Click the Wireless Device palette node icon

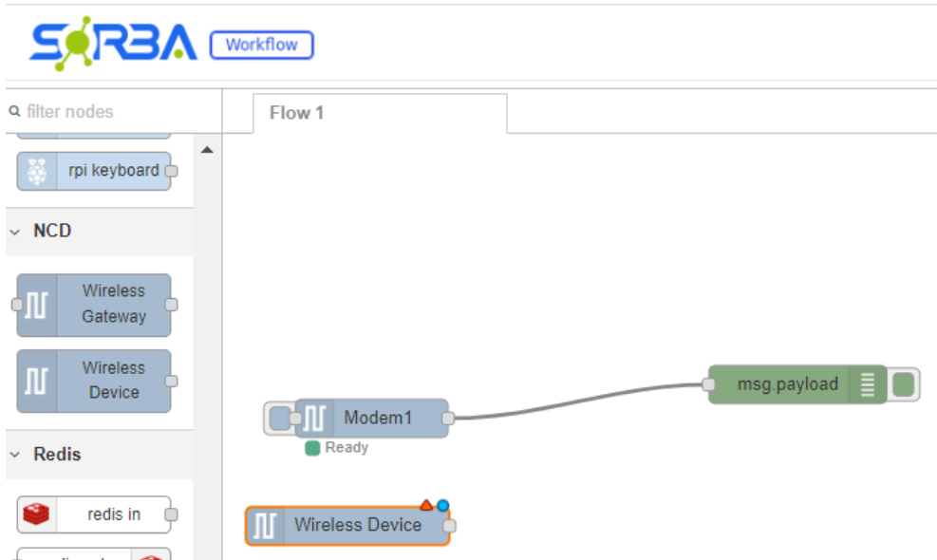(37, 381)
